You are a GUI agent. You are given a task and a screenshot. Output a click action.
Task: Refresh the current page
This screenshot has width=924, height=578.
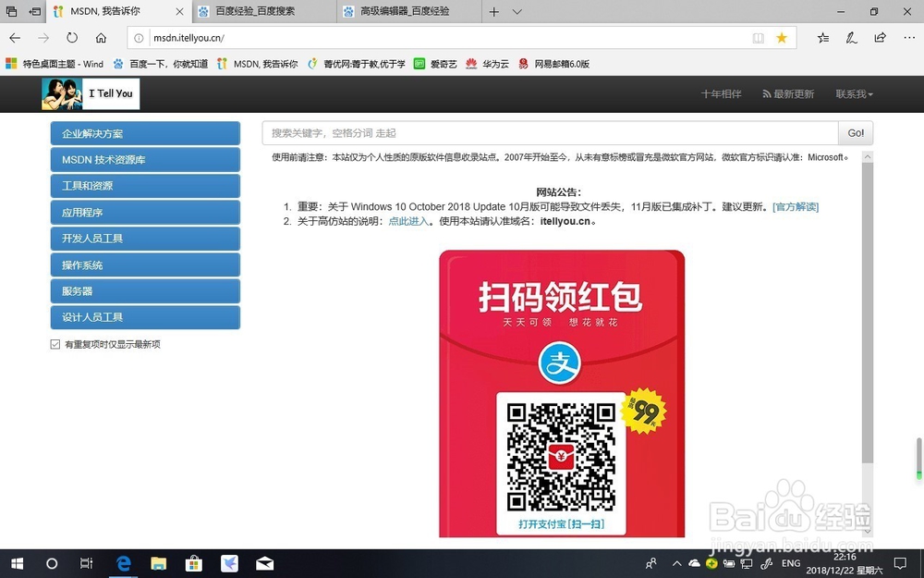[72, 38]
